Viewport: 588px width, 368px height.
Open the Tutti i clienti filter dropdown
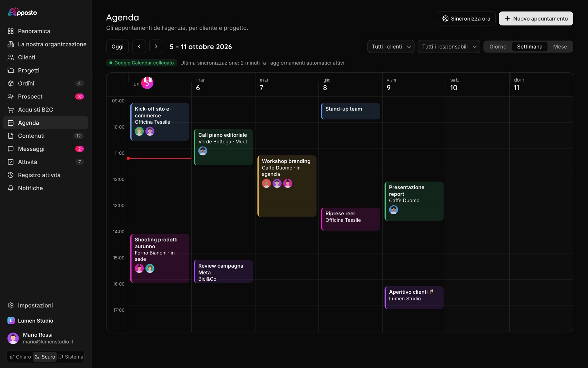pos(391,46)
